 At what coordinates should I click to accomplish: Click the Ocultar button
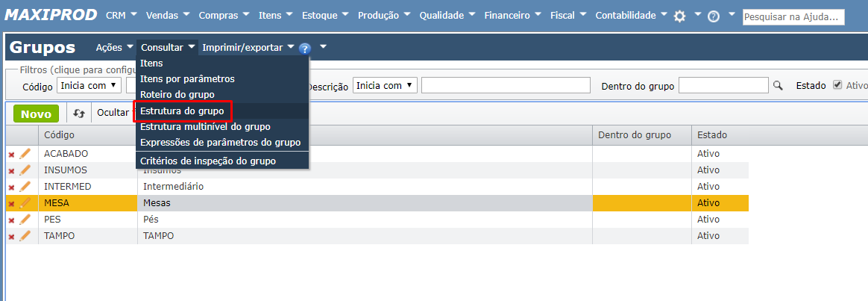[x=115, y=113]
